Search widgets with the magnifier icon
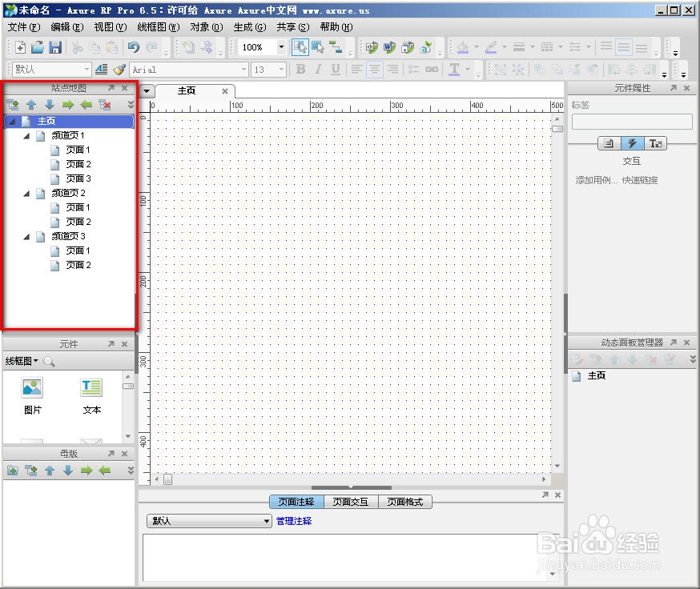The image size is (700, 589). (49, 361)
